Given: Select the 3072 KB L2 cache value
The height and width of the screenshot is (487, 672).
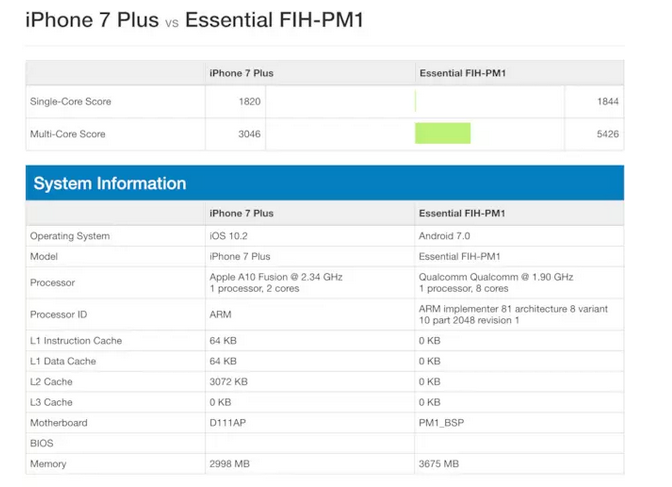Looking at the screenshot, I should click(228, 382).
